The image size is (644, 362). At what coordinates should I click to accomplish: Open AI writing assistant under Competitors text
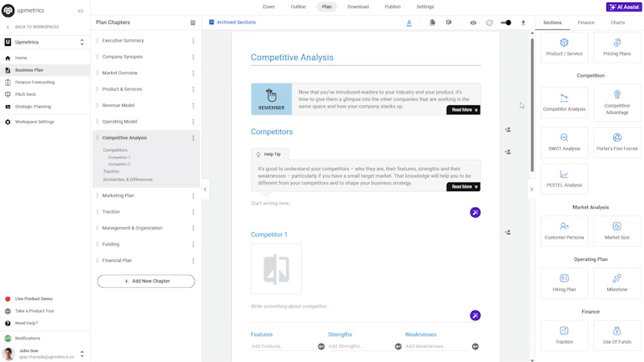(475, 213)
